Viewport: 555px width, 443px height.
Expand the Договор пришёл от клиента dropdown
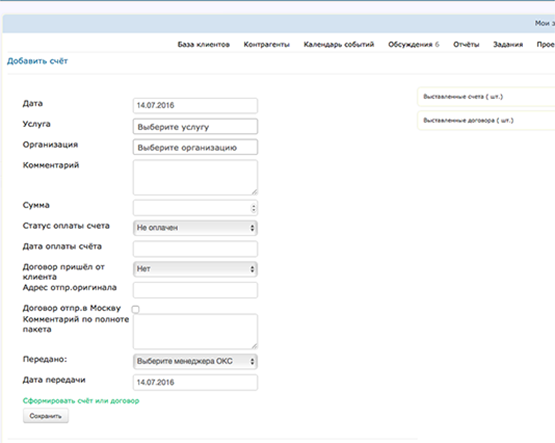(195, 269)
